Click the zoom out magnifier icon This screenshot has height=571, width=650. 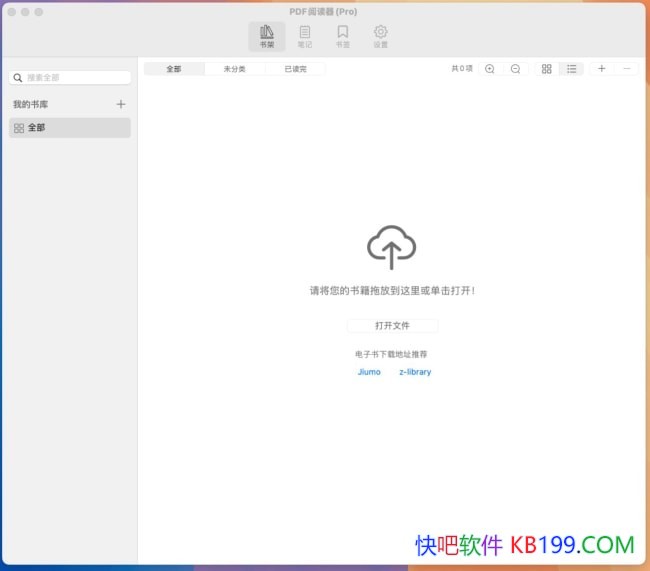point(515,69)
